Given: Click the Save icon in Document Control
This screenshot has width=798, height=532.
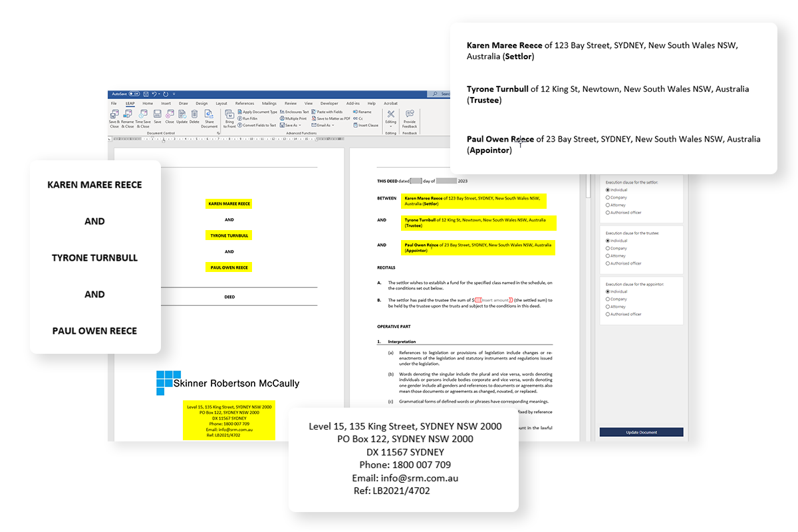Looking at the screenshot, I should coord(158,117).
